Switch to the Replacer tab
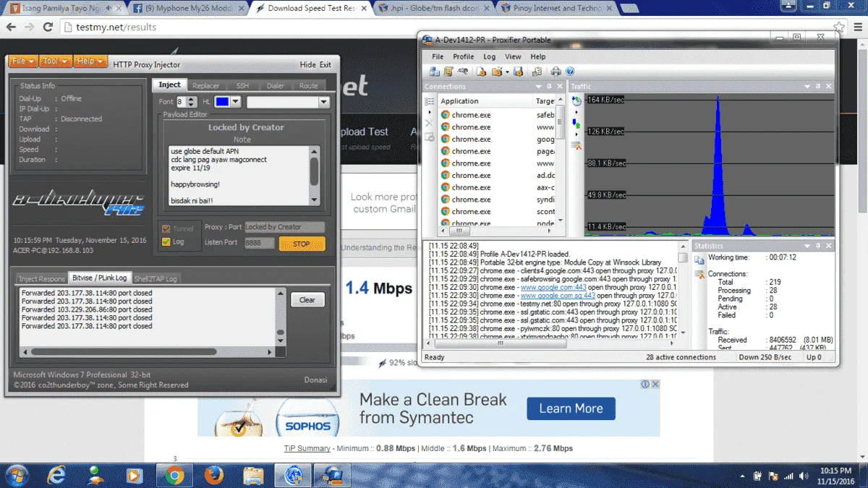 click(206, 85)
